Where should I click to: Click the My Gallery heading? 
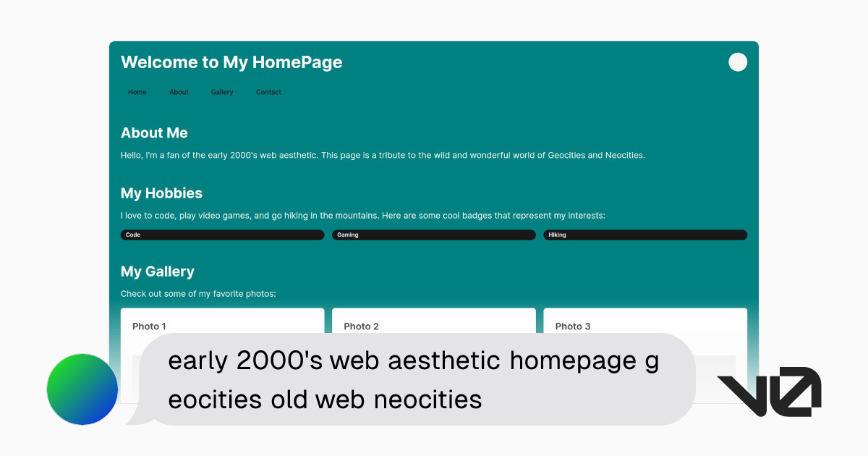point(158,271)
